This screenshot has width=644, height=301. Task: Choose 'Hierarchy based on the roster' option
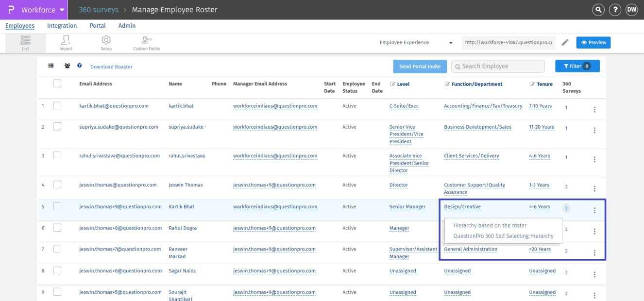(x=490, y=225)
